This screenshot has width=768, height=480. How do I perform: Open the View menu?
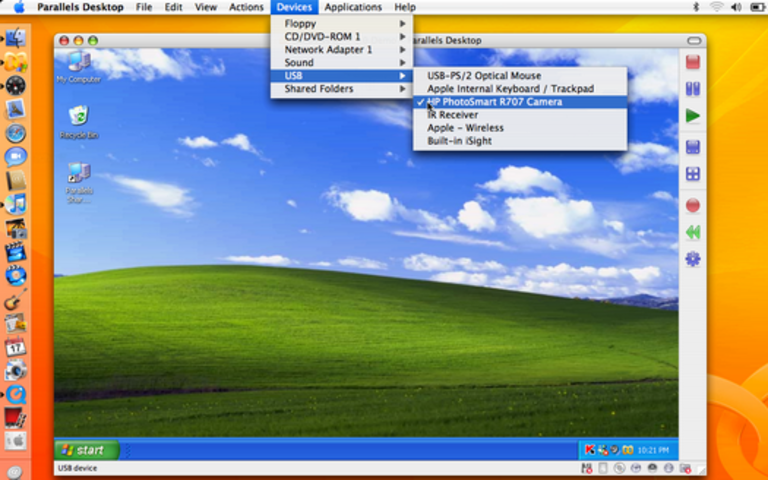point(206,7)
